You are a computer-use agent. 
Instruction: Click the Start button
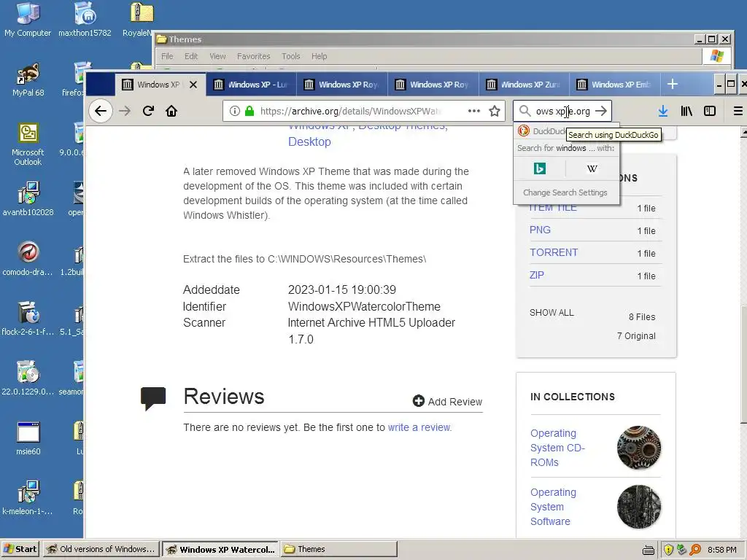20,549
